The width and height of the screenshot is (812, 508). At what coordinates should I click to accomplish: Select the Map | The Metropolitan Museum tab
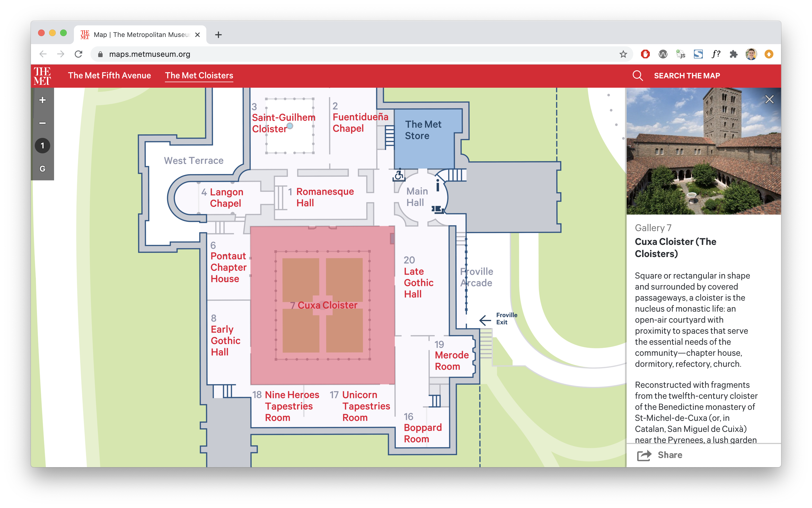(x=140, y=34)
